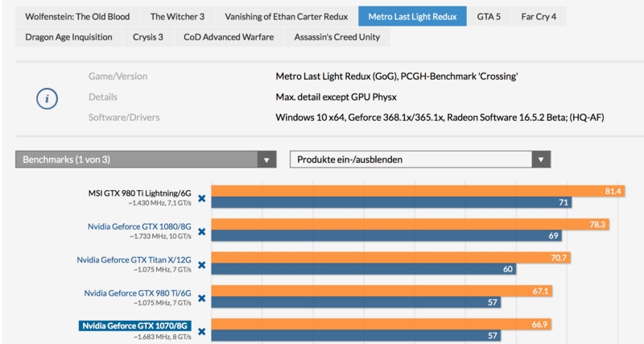The width and height of the screenshot is (644, 344).
Task: Click MSI GTX 980 Ti Lightning/6G label
Action: coord(139,193)
